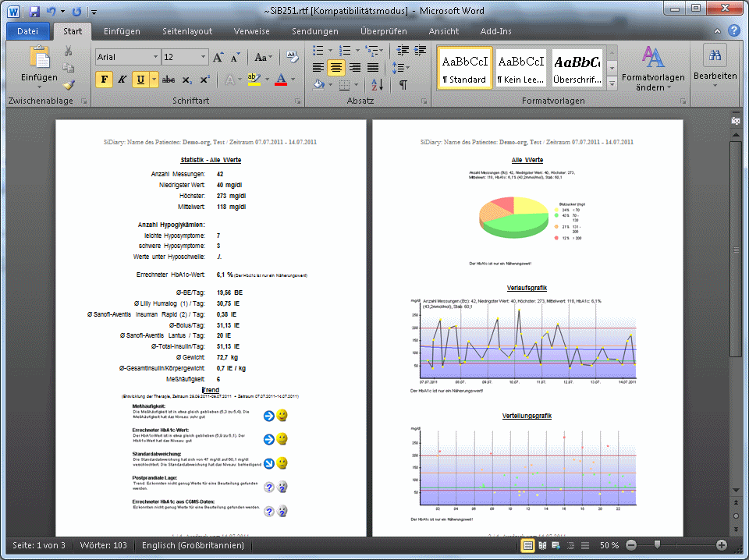The width and height of the screenshot is (749, 560).
Task: Select the 'Kein Lee...' style thumbnail
Action: pos(521,68)
